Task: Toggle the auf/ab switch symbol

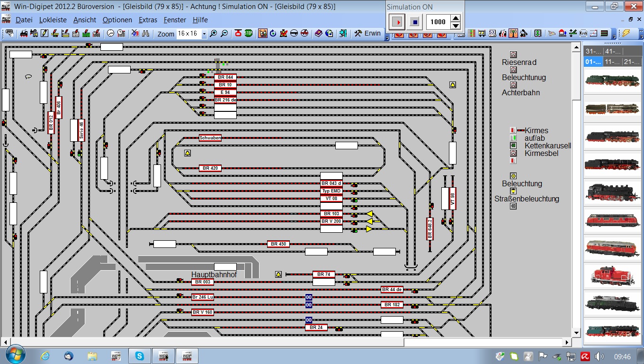Action: [x=513, y=138]
